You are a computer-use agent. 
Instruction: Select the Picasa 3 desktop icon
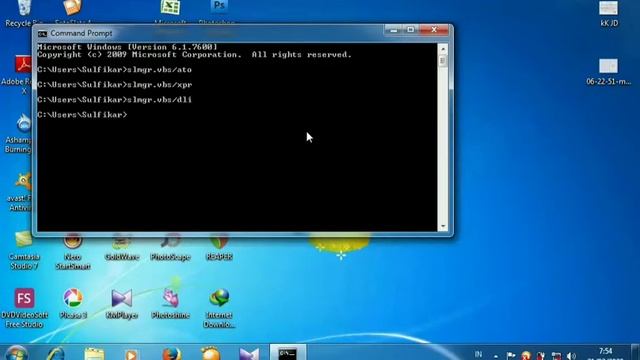[x=73, y=304]
